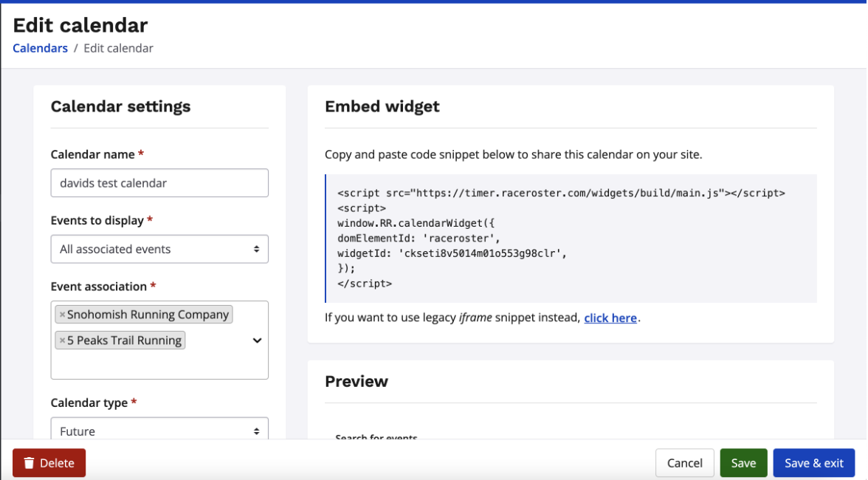
Task: Select the Snohomish Running Company tag label
Action: pos(148,315)
